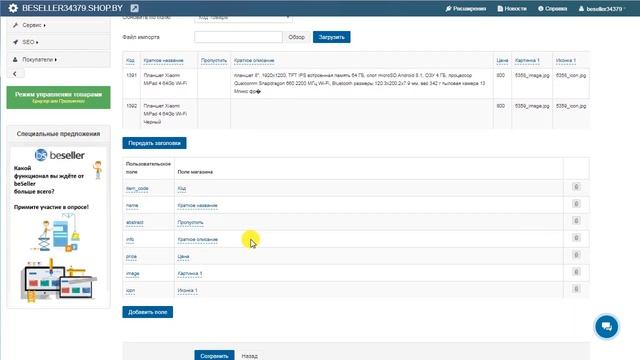The width and height of the screenshot is (640, 360).
Task: Change shop field Код in item_code row
Action: [x=182, y=189]
